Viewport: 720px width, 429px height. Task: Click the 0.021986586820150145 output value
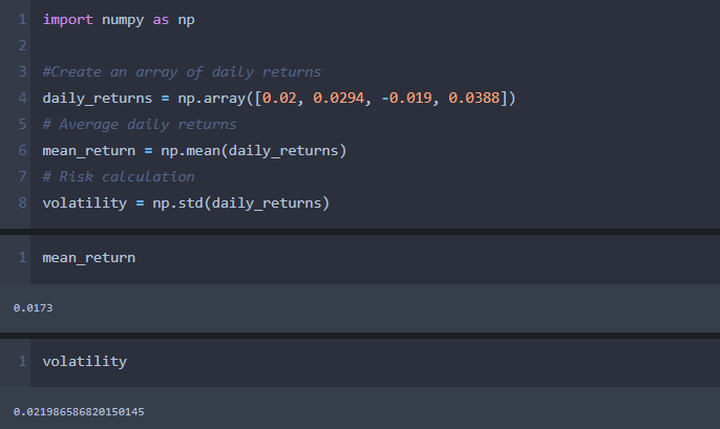tap(79, 412)
